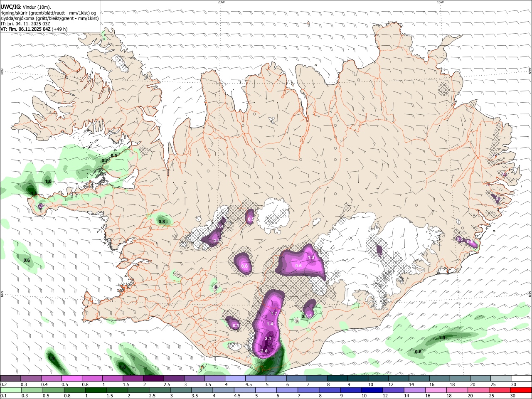Image resolution: width=532 pixels, height=399 pixels.
Task: Click the '0.2' label in the top legend row
Action: click(x=3, y=384)
